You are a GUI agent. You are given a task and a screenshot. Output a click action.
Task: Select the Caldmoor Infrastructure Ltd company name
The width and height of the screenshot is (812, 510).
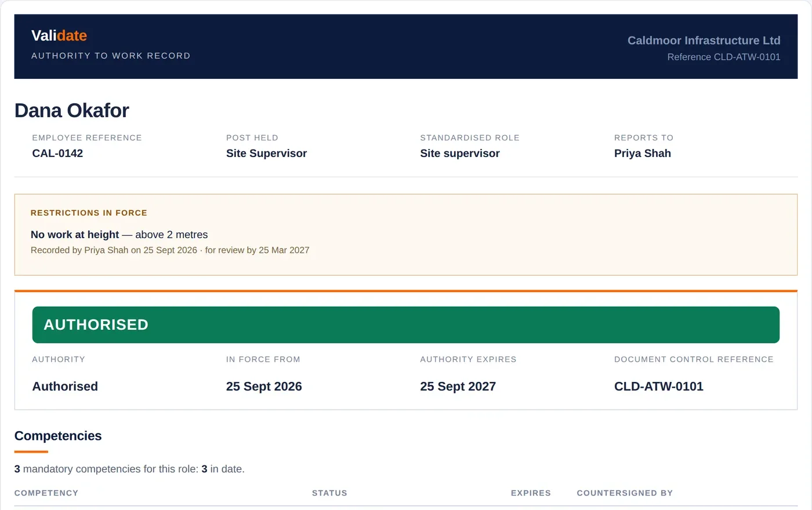(x=704, y=41)
